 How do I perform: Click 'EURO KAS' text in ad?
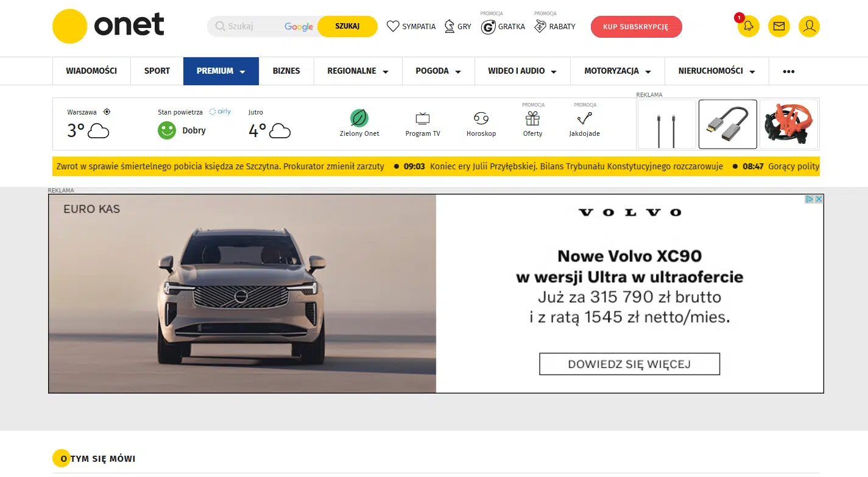click(x=91, y=209)
